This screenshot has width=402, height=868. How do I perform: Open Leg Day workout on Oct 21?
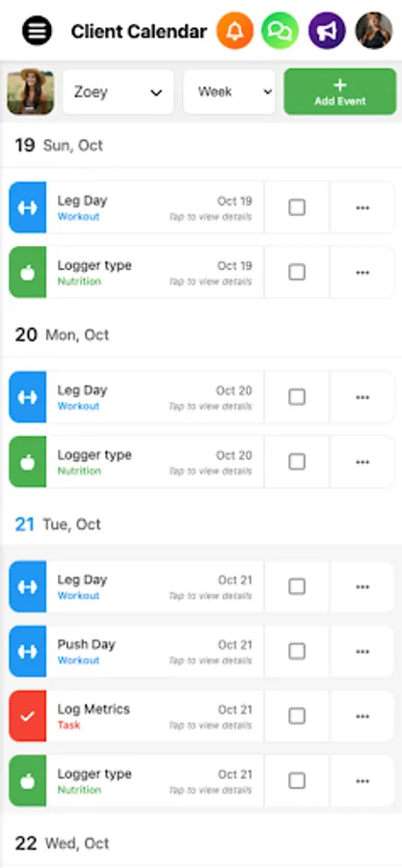click(x=155, y=586)
